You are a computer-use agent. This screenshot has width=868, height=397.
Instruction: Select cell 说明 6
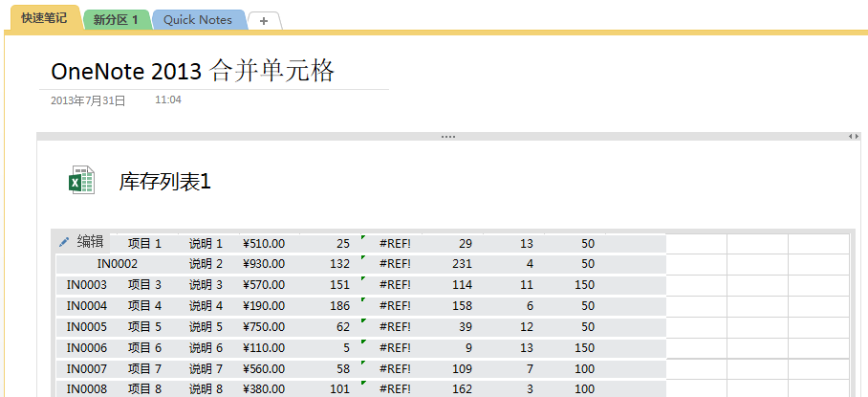206,348
